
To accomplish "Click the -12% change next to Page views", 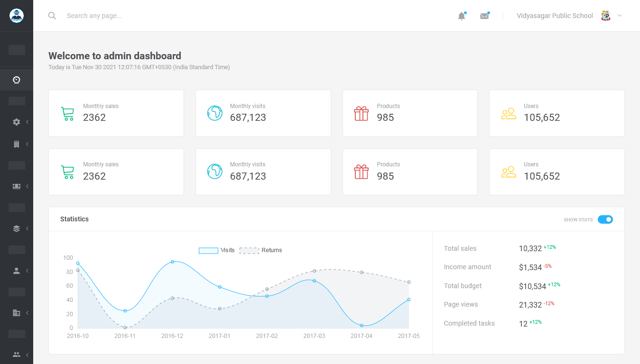I will [549, 303].
